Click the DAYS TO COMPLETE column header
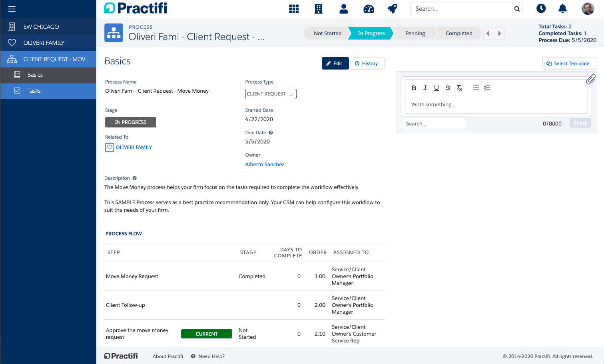Viewport: 604px width, 364px height. pyautogui.click(x=288, y=253)
